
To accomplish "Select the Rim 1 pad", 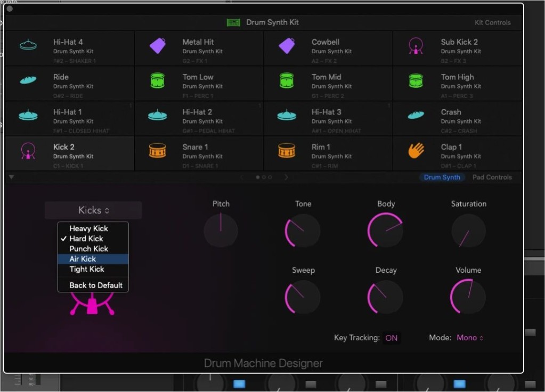I will (x=328, y=153).
